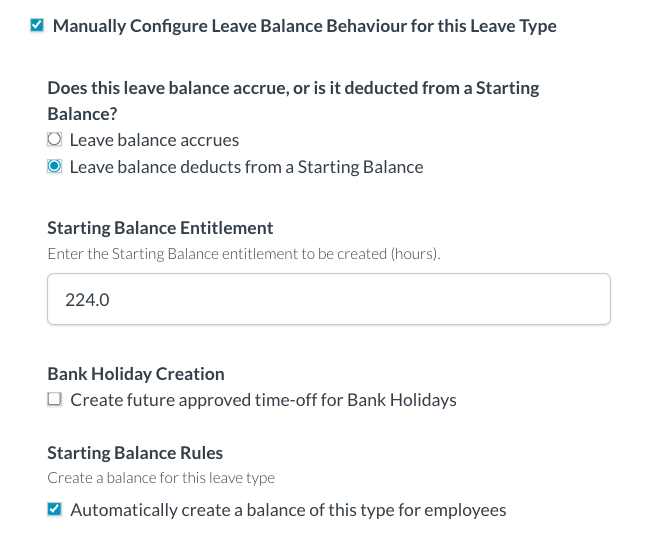Click the Leave balance accrues label text

pyautogui.click(x=154, y=140)
